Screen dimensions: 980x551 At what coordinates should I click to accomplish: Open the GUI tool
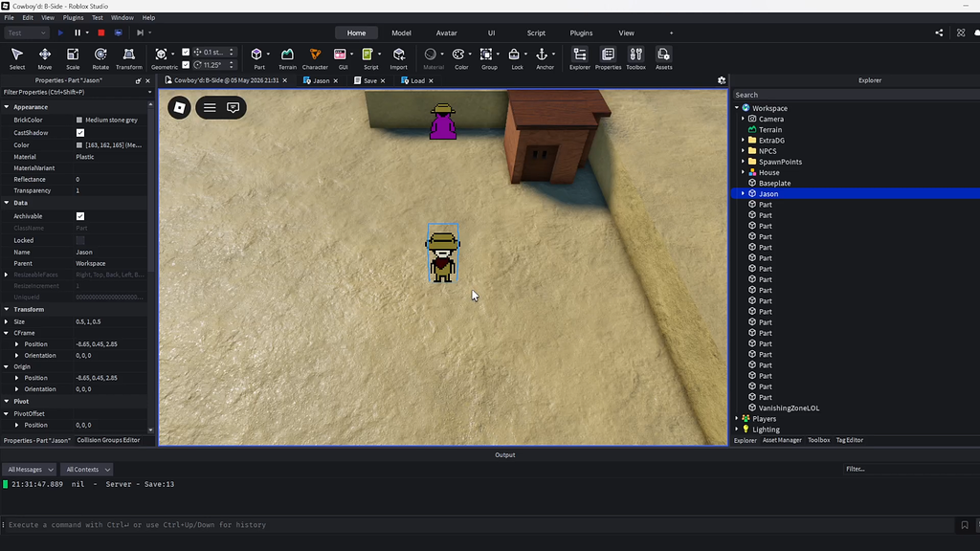click(341, 58)
